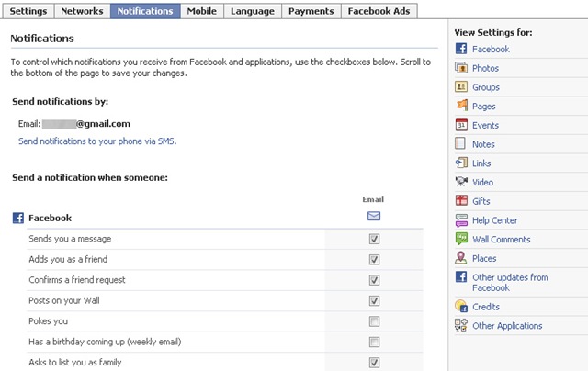Switch to the Networks tab
Screen dimensions: 588x371
point(82,11)
